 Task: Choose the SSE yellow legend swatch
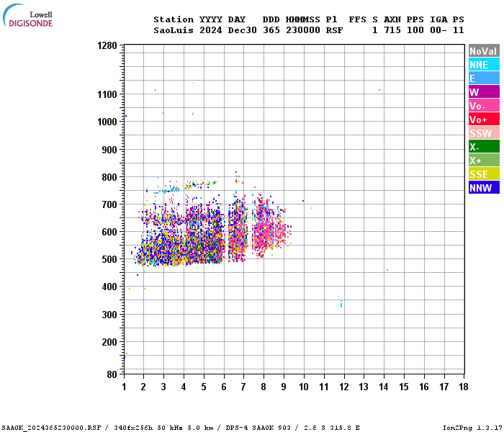click(484, 174)
